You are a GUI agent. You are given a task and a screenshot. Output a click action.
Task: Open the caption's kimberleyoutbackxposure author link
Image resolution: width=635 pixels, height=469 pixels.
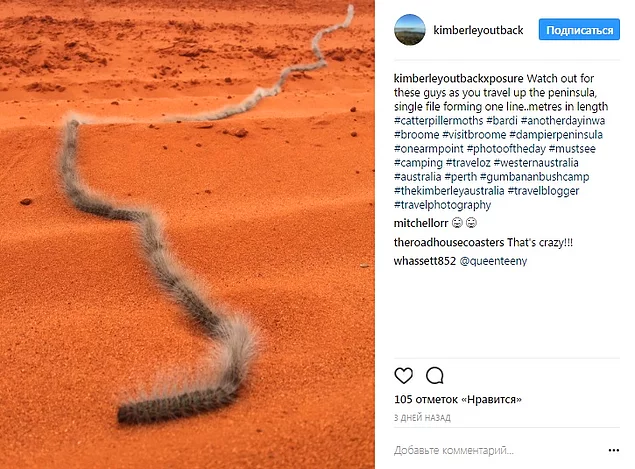[x=458, y=79]
